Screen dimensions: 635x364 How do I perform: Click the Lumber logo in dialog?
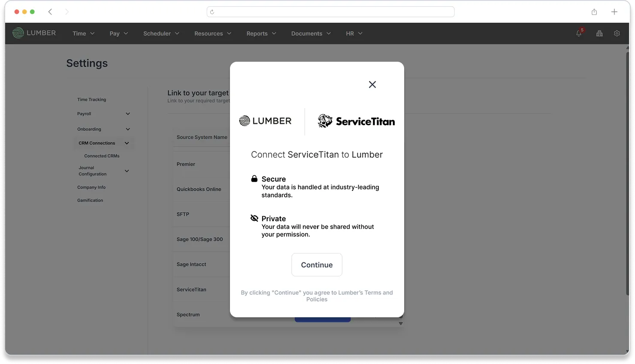click(265, 121)
